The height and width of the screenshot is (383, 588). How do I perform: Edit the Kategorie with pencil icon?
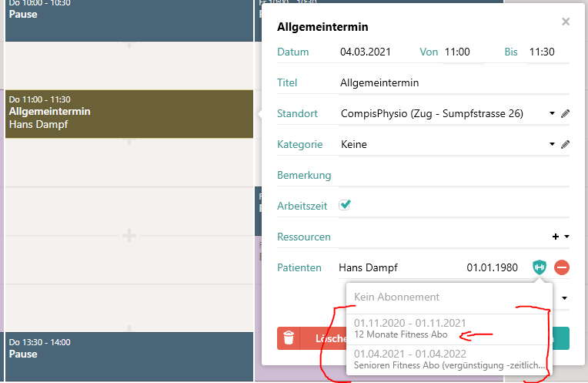pyautogui.click(x=565, y=145)
